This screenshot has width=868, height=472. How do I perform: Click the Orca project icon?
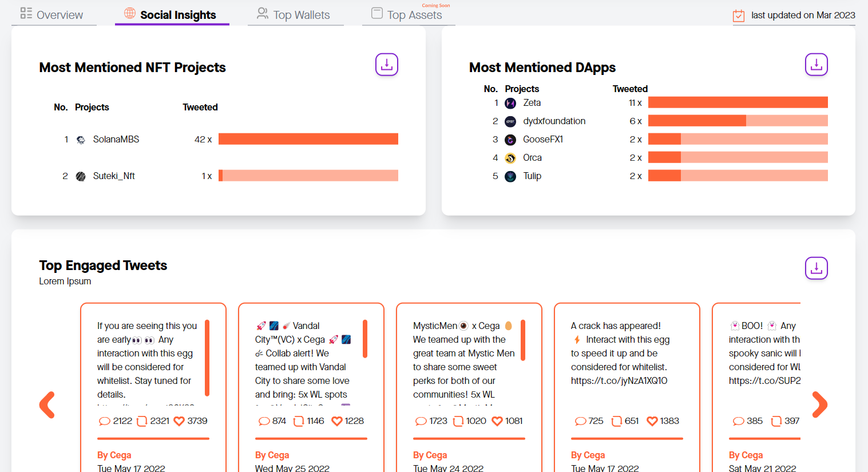pos(510,158)
